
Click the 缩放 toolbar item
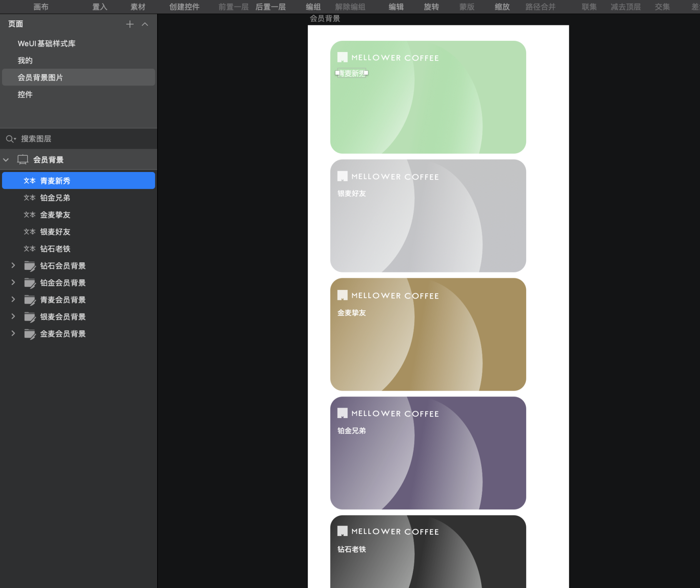tap(502, 7)
